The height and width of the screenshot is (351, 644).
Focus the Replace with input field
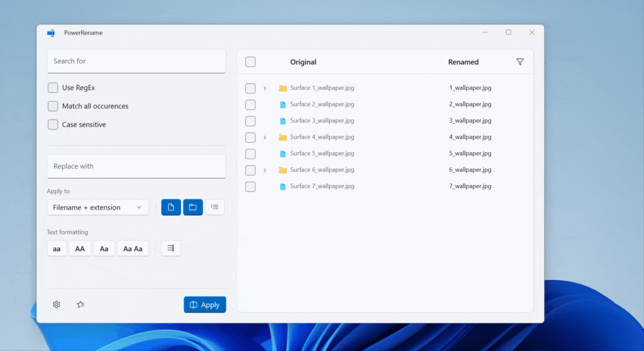136,167
